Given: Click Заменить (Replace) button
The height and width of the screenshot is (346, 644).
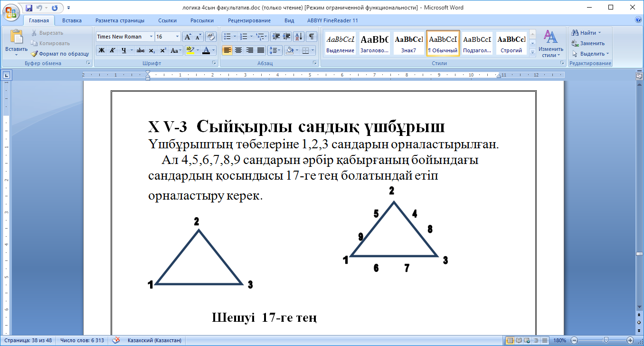Looking at the screenshot, I should tap(588, 43).
